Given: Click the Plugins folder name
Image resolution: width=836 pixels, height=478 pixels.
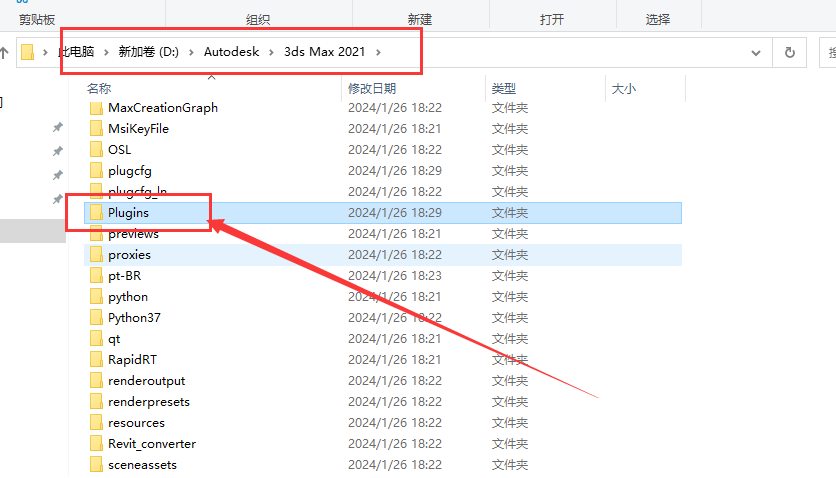Looking at the screenshot, I should coord(128,213).
